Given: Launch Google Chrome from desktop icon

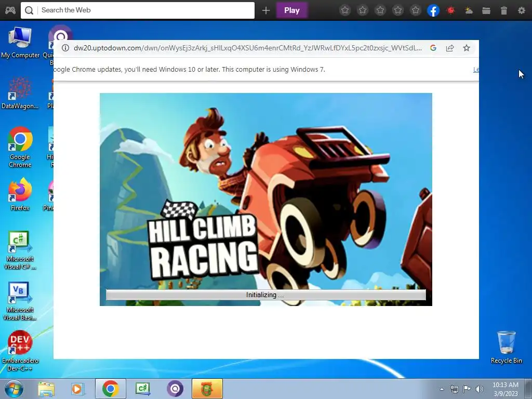Looking at the screenshot, I should [x=20, y=147].
